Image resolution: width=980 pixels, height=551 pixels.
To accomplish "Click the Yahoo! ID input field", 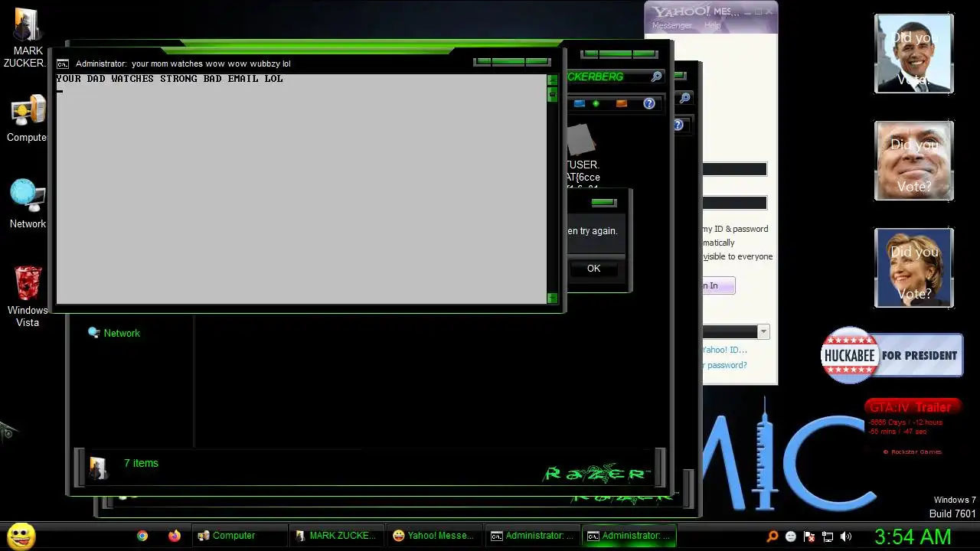I will pyautogui.click(x=734, y=169).
